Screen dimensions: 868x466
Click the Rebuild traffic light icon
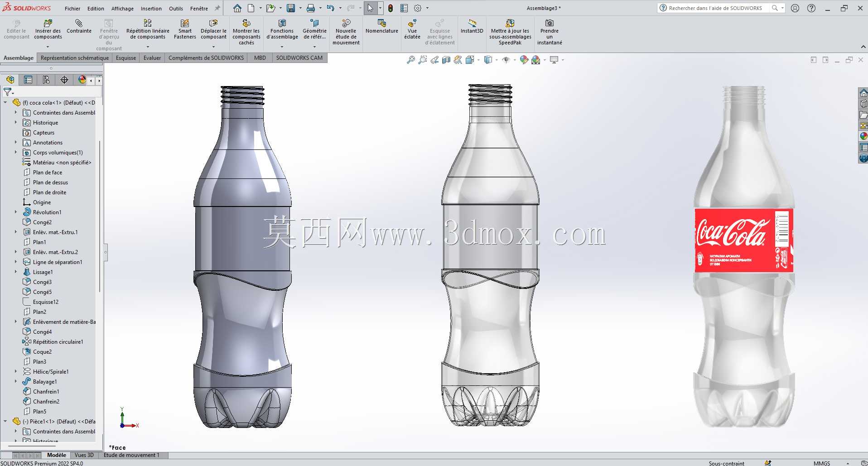tap(391, 8)
